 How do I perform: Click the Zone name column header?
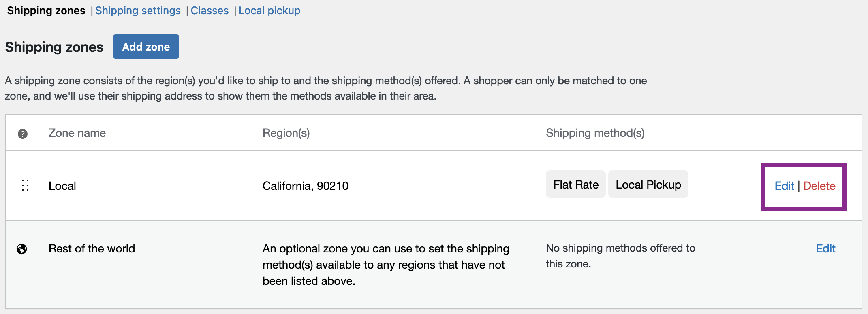click(x=77, y=133)
